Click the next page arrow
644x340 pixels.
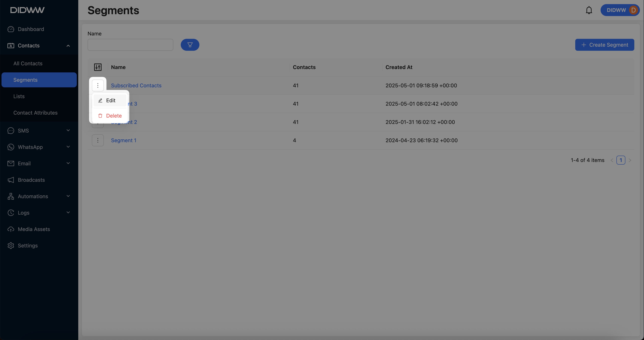(x=630, y=160)
